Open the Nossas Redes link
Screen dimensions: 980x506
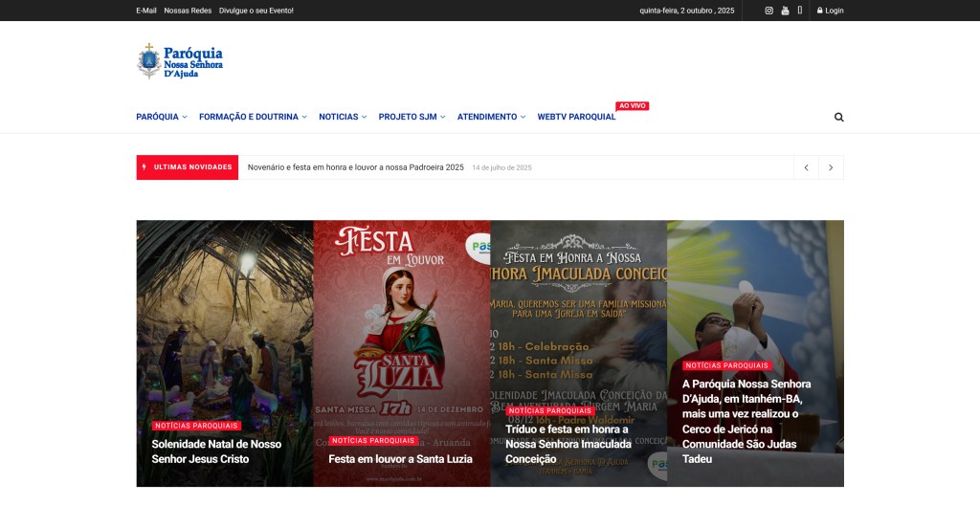point(188,11)
